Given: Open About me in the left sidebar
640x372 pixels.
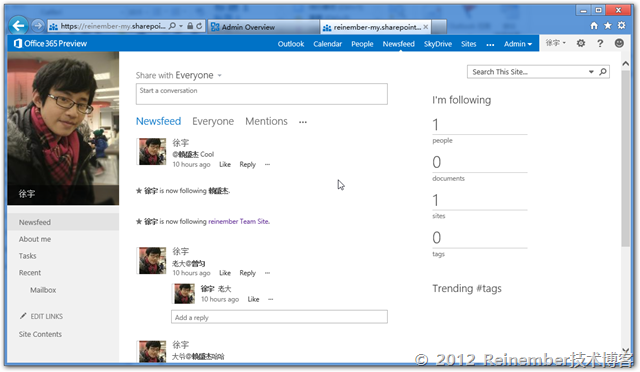Looking at the screenshot, I should [35, 239].
